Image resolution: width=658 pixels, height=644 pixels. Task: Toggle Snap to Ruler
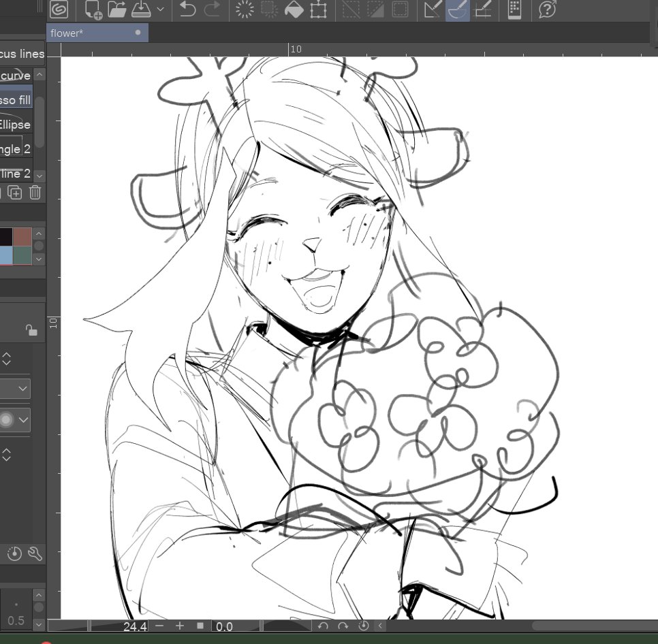pos(433,10)
